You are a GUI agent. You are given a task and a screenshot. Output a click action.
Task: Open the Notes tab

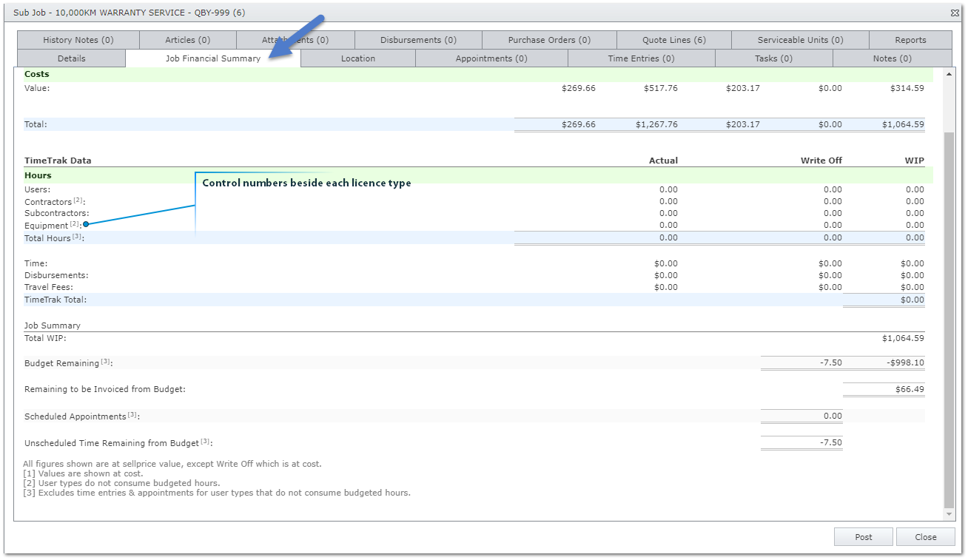892,58
